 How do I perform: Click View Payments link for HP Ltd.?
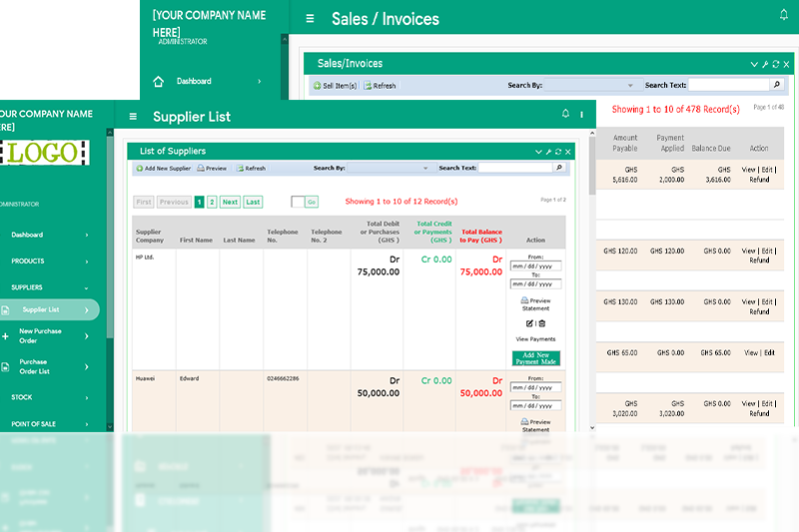(535, 339)
